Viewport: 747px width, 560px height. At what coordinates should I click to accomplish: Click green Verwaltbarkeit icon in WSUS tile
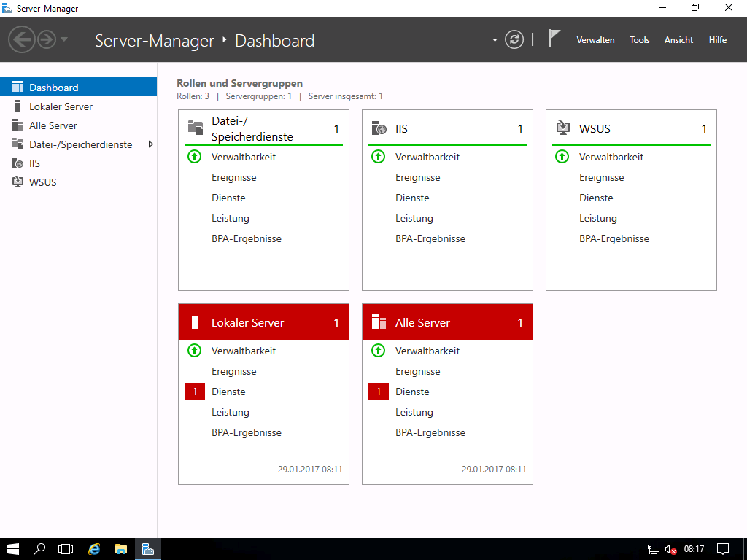pos(562,156)
